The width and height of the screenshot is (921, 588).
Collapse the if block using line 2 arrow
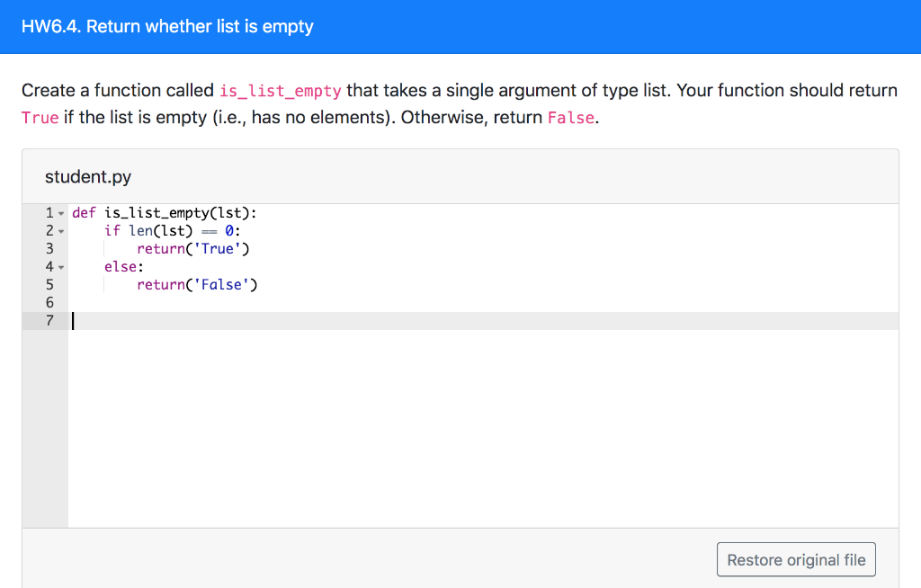(x=59, y=230)
